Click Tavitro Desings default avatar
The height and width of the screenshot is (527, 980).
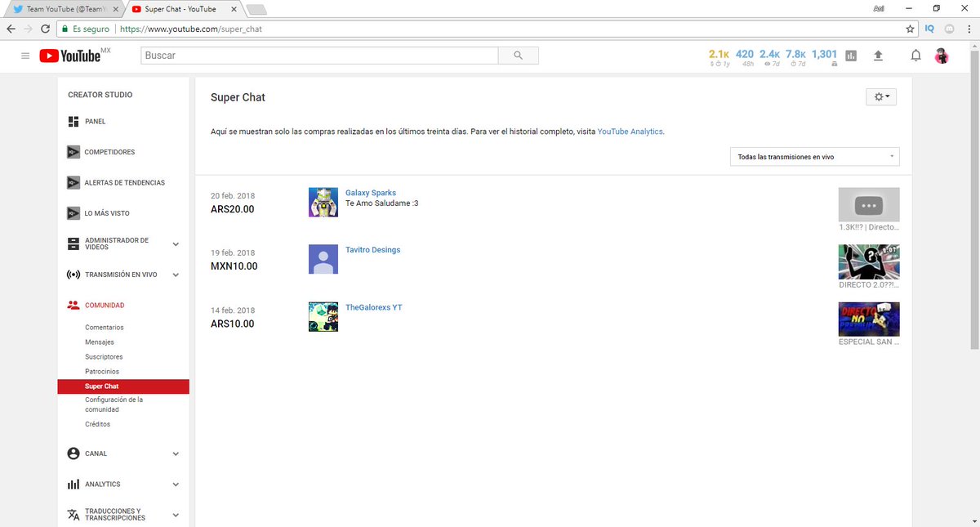323,259
